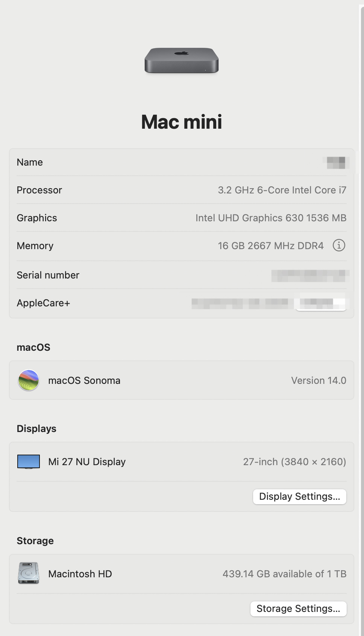Click the macOS Sonoma icon
364x636 pixels.
29,380
